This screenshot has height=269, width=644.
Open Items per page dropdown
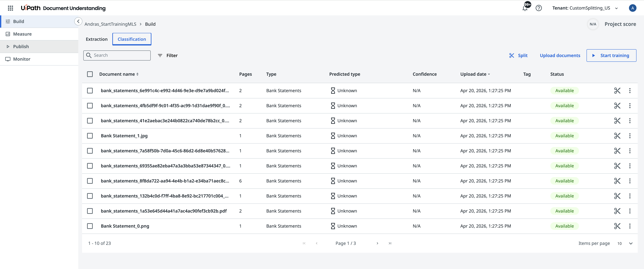(x=625, y=243)
